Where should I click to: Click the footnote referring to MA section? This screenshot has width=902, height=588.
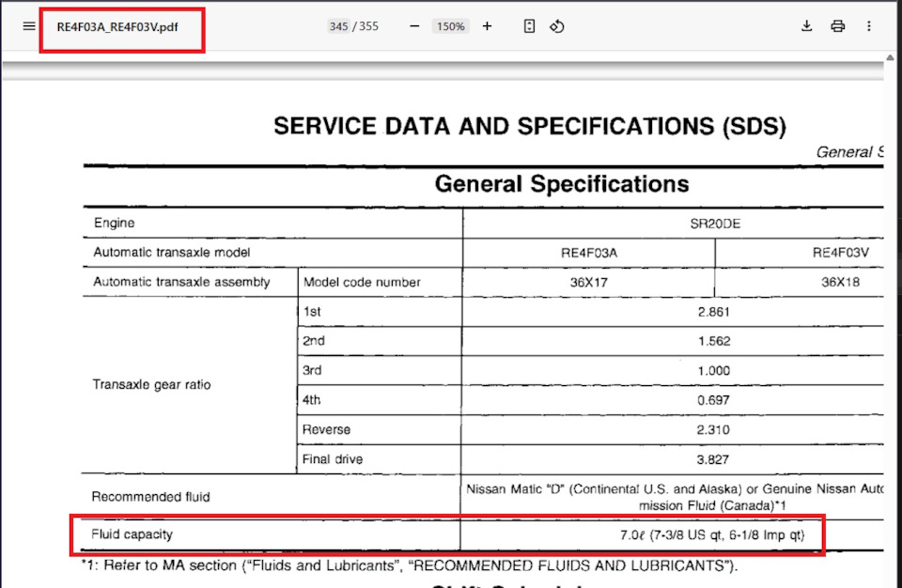(x=410, y=565)
